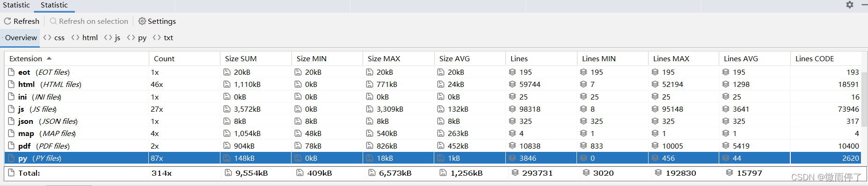Click html Count value 46x

(157, 85)
